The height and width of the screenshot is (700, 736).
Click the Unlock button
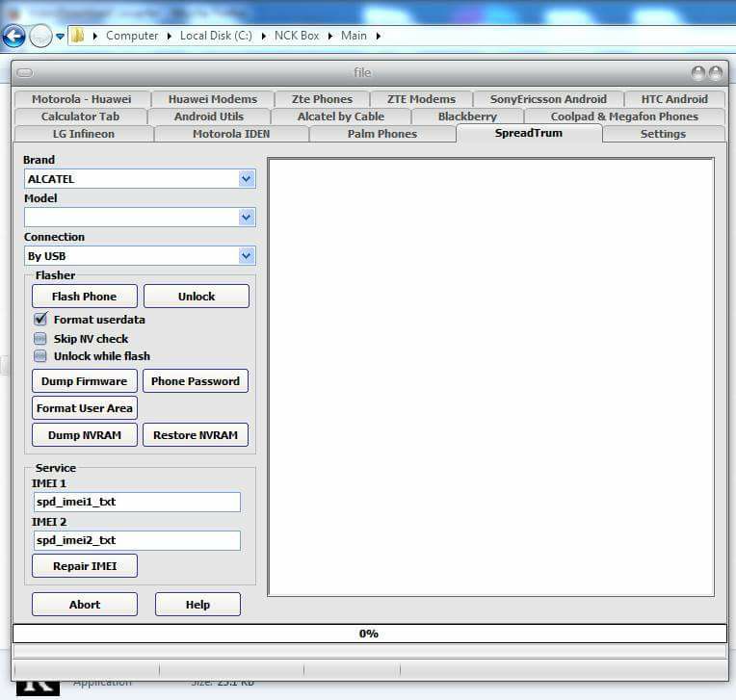(x=197, y=297)
